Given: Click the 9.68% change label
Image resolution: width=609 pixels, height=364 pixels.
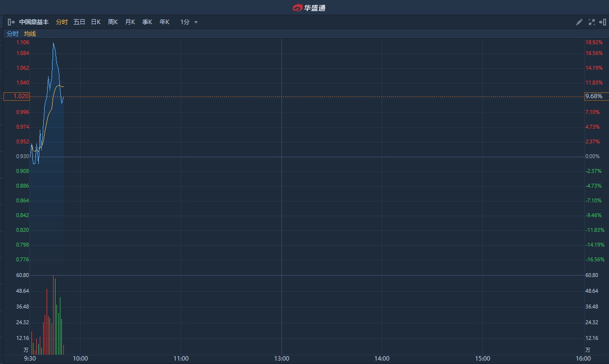Looking at the screenshot, I should click(594, 96).
